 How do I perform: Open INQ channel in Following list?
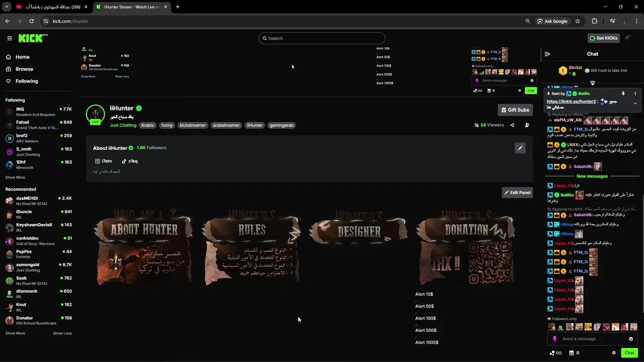pyautogui.click(x=39, y=112)
